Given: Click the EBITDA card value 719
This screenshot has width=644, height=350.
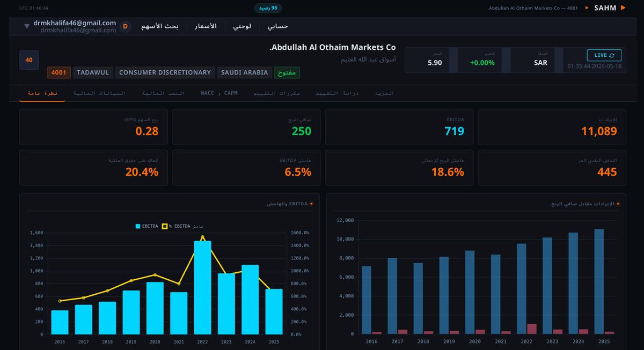Looking at the screenshot, I should coord(454,131).
